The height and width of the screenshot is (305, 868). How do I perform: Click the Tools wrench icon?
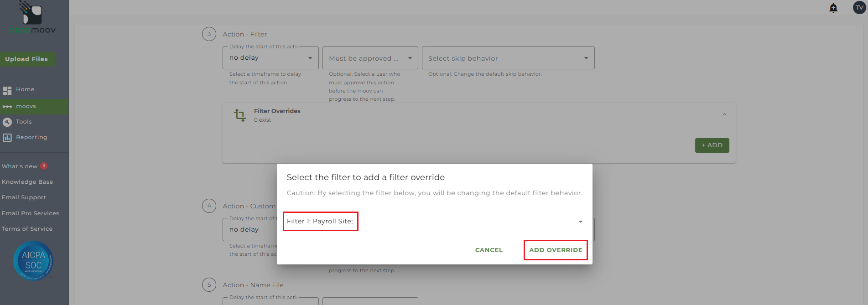pos(7,122)
